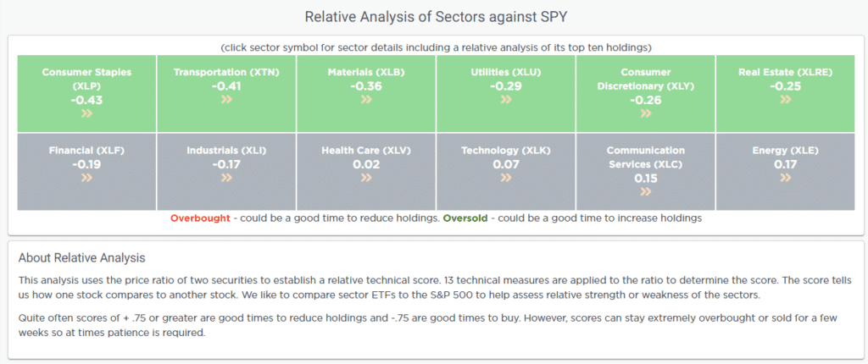Select the arrows icon under Consumer Discretionary

pos(645,113)
